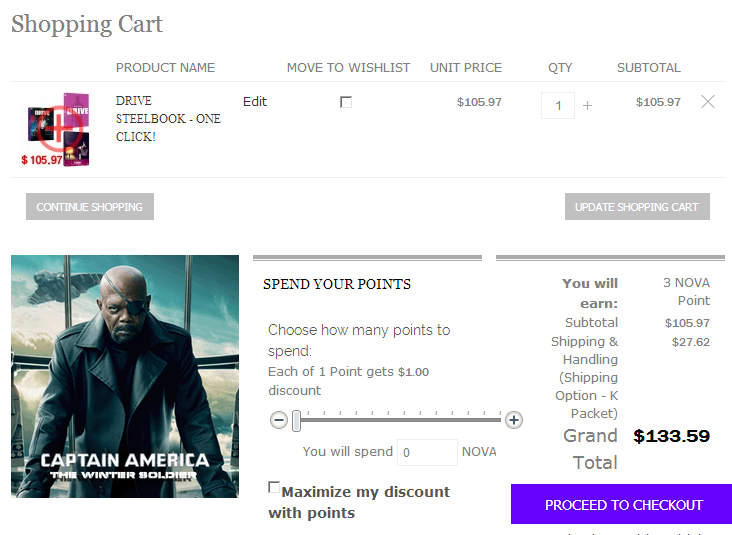Click the Move to Wishlist column header
Image resolution: width=732 pixels, height=535 pixels.
(x=348, y=68)
